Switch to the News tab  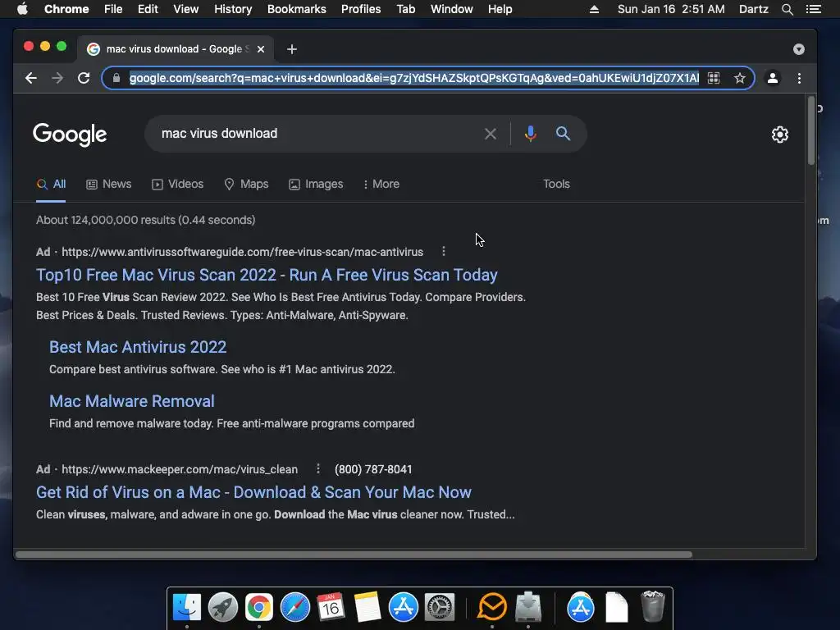click(x=109, y=185)
